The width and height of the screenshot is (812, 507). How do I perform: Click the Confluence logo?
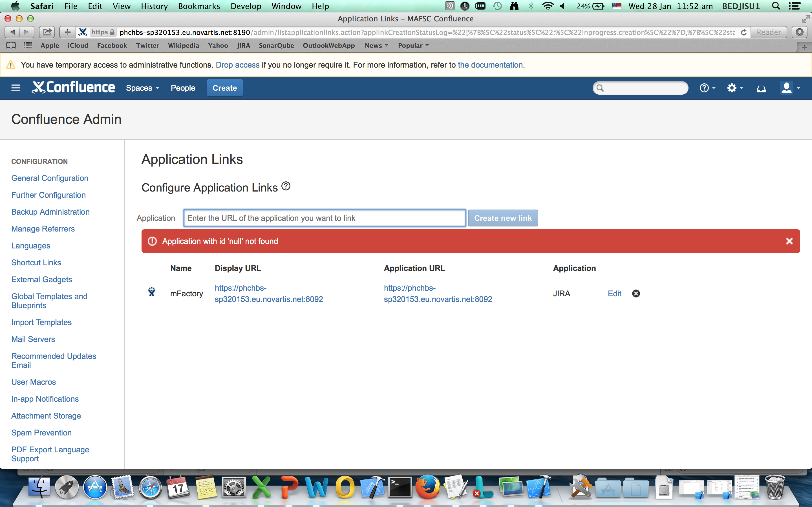pos(73,88)
